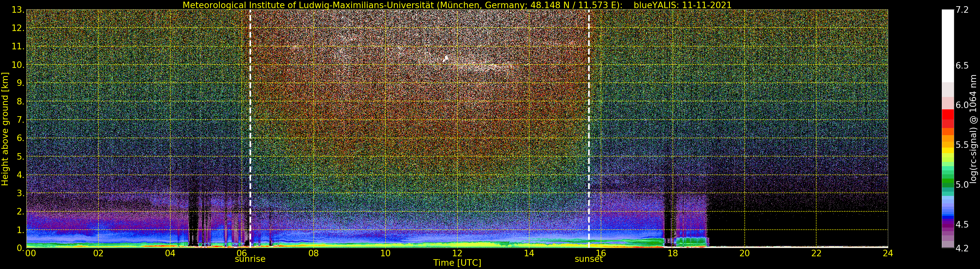Screen dimensions: 980x269
Task: Click the white dashed sunset marker line
Action: point(588,129)
